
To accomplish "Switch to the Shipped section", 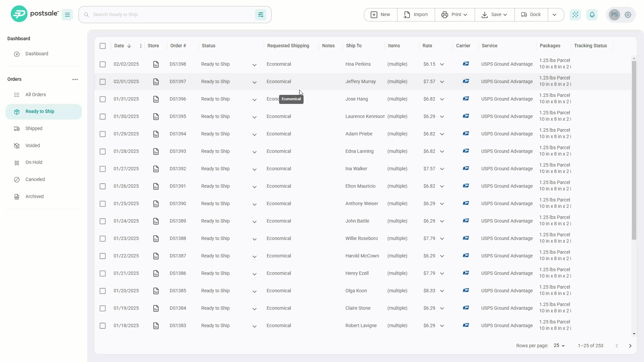I will click(x=34, y=128).
